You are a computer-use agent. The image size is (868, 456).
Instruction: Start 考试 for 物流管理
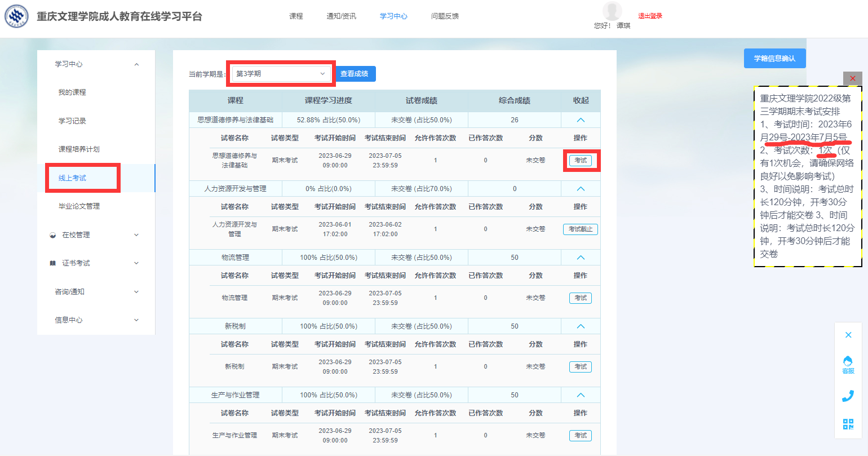(581, 298)
